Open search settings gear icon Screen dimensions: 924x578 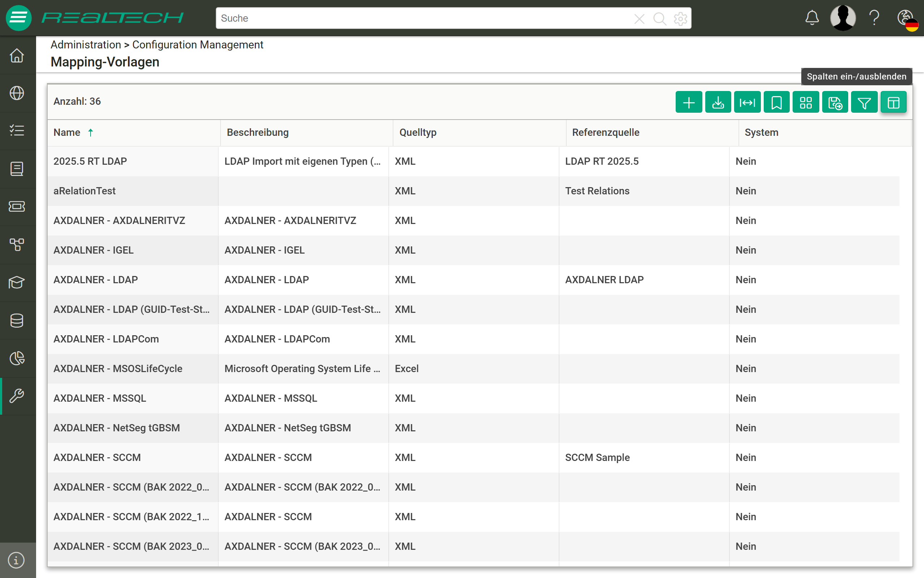(680, 18)
